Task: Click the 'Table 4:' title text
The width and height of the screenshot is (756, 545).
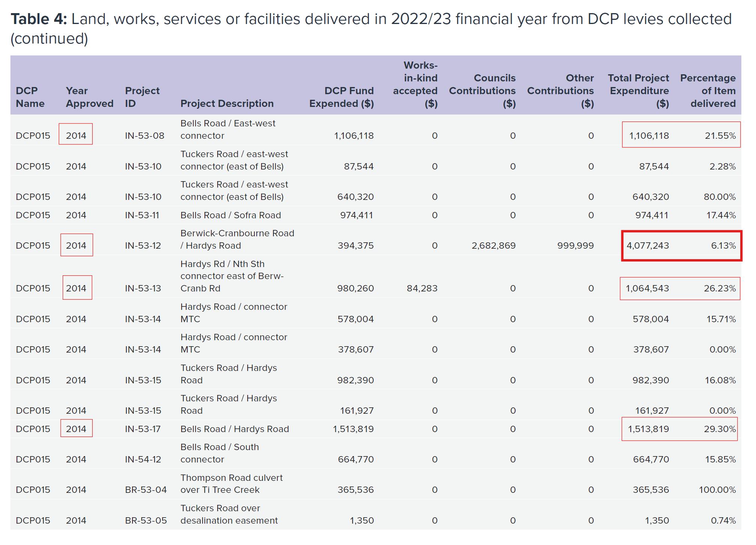Action: (39, 19)
